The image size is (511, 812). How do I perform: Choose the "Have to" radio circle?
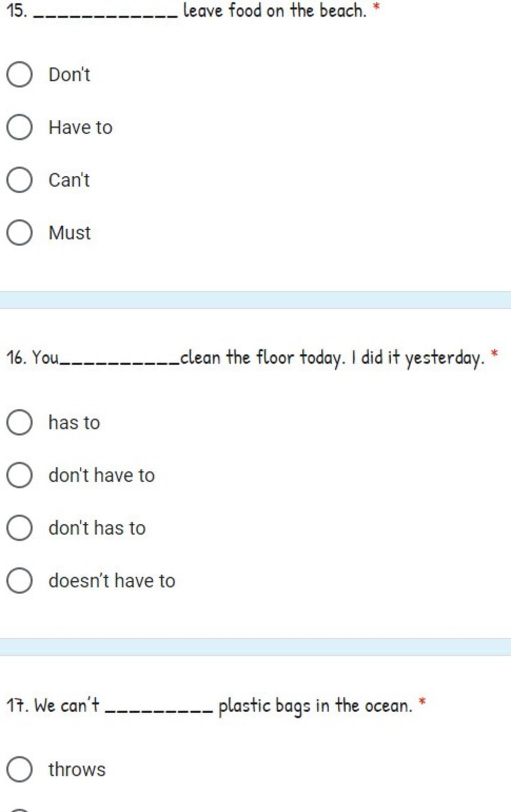click(19, 127)
